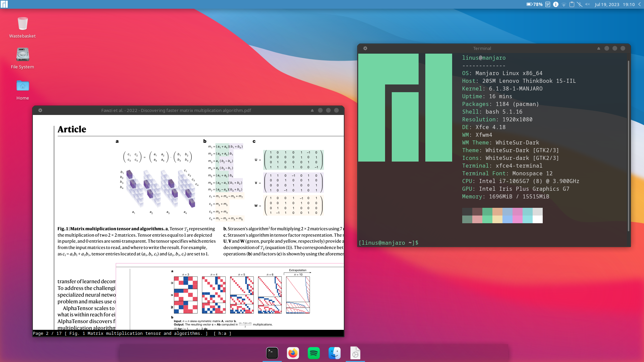Open the clipboard manager tray icon
This screenshot has width=644, height=362.
(x=572, y=4)
